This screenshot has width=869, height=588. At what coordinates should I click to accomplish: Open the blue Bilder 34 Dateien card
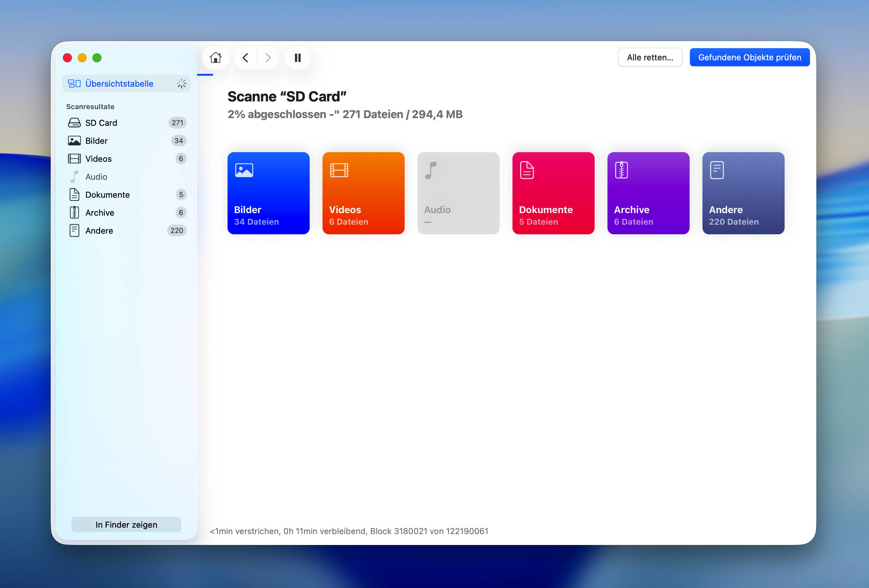[269, 193]
